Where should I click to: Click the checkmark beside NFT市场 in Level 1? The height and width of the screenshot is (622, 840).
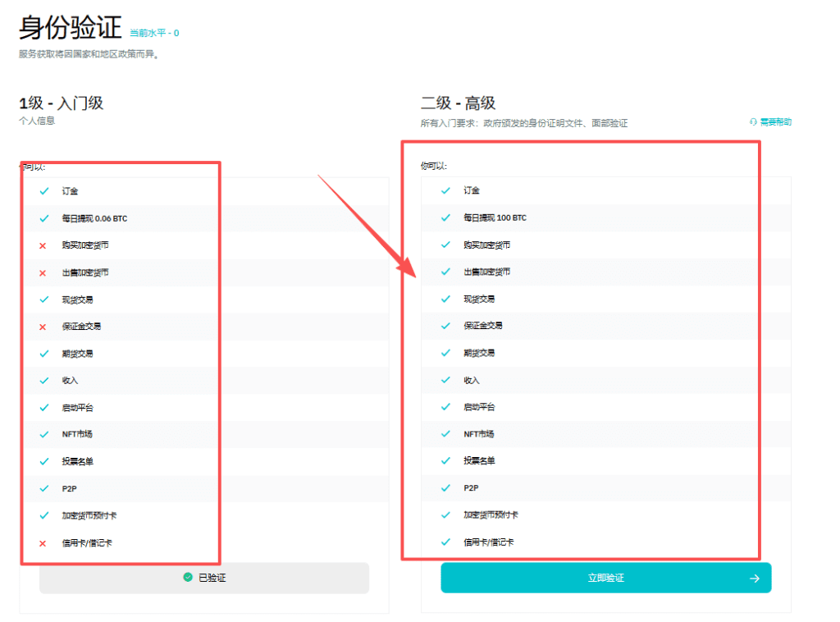click(x=43, y=434)
